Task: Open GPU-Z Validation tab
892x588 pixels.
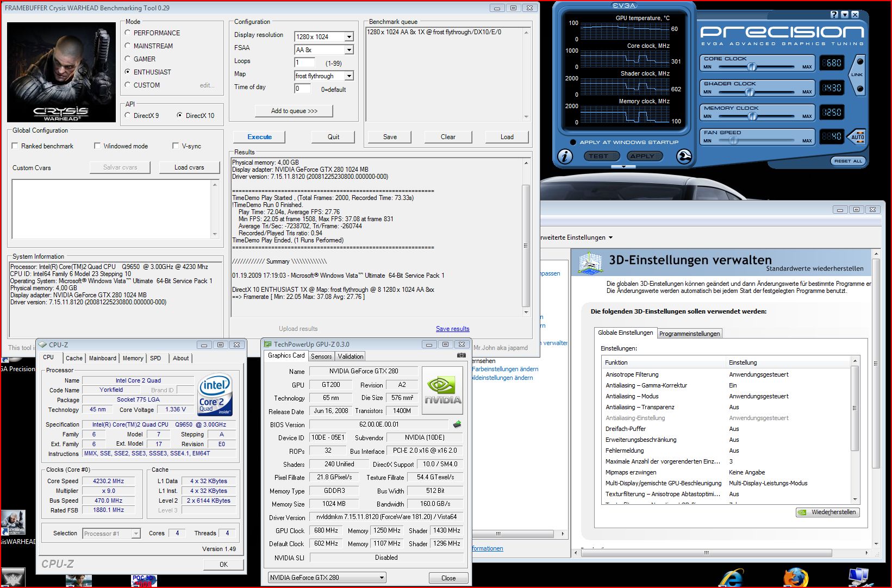Action: click(351, 356)
